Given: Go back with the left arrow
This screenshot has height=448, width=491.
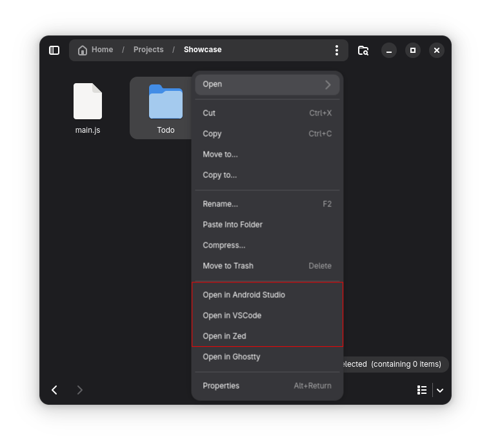Looking at the screenshot, I should point(54,390).
